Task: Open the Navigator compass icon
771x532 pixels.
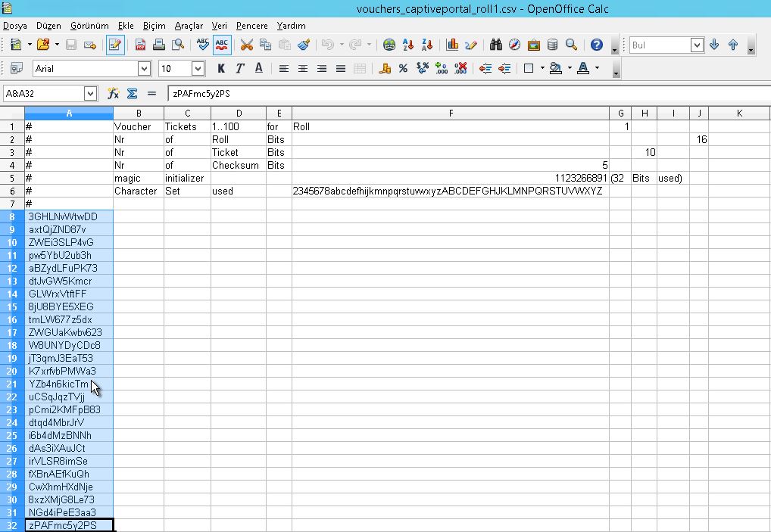Action: tap(515, 45)
